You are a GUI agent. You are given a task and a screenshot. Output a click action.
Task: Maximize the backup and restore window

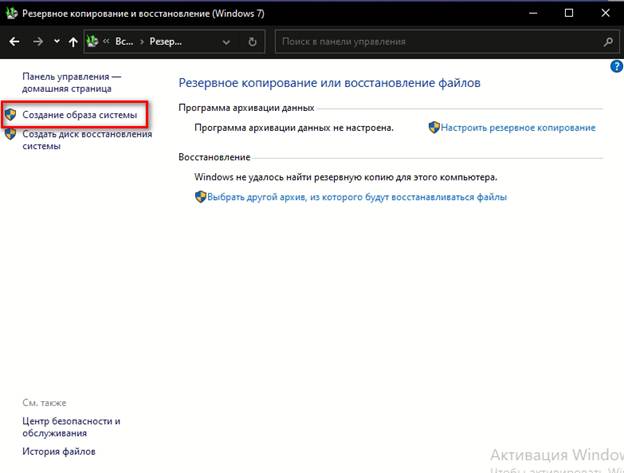[x=569, y=13]
